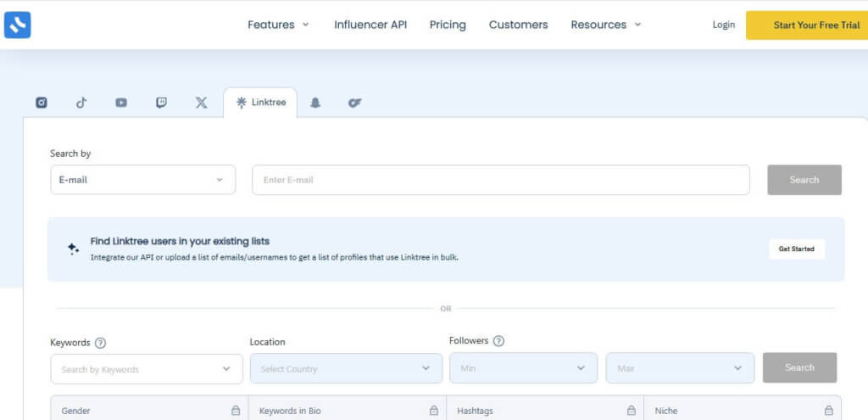Switch to the Instagram platform tab

click(x=42, y=103)
